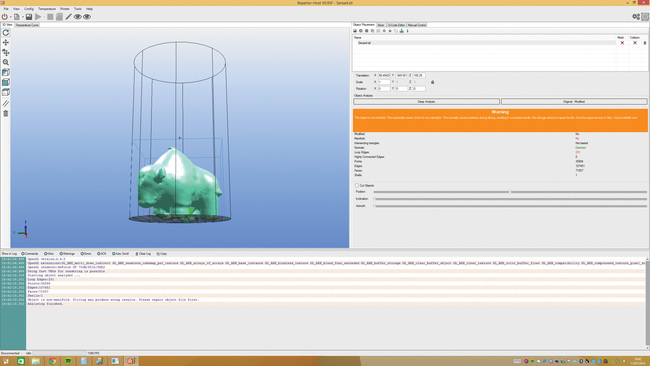The image size is (650, 366).
Task: Click the scale lock icon
Action: pyautogui.click(x=432, y=82)
